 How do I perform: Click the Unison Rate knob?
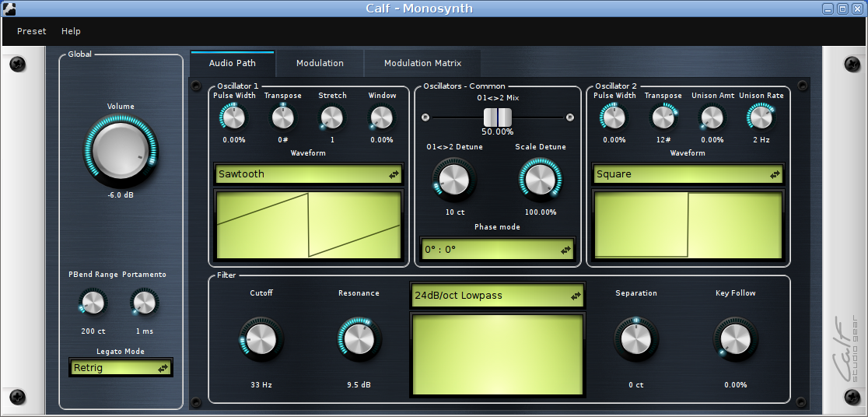(x=761, y=117)
